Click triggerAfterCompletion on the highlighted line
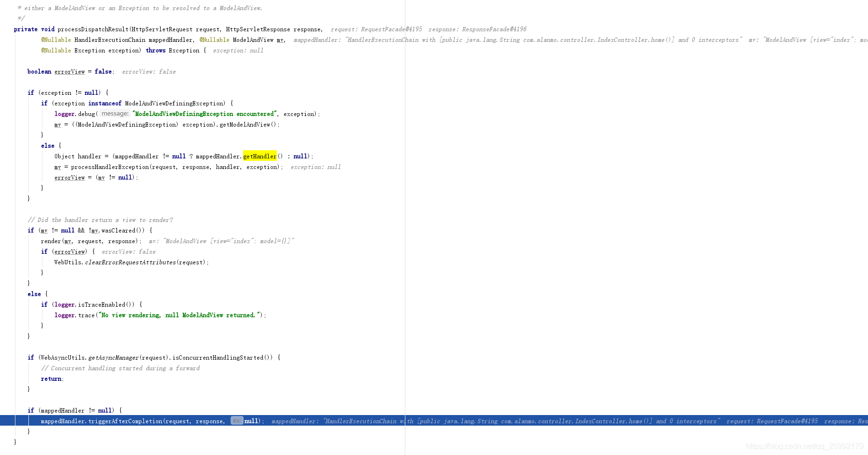 click(125, 421)
